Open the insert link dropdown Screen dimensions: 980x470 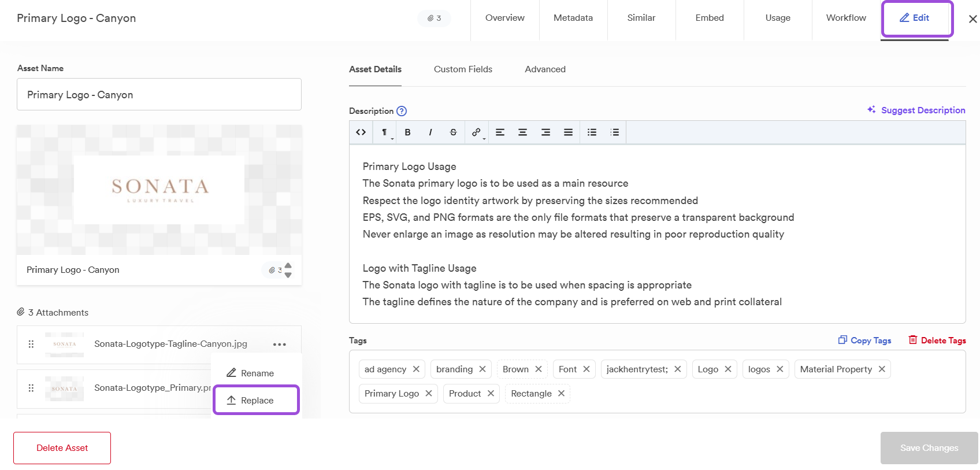point(477,132)
